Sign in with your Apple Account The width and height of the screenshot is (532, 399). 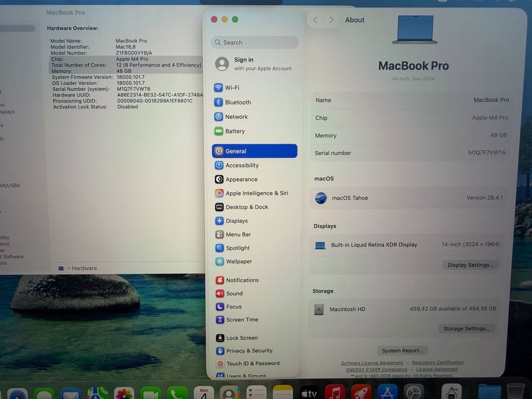(254, 63)
